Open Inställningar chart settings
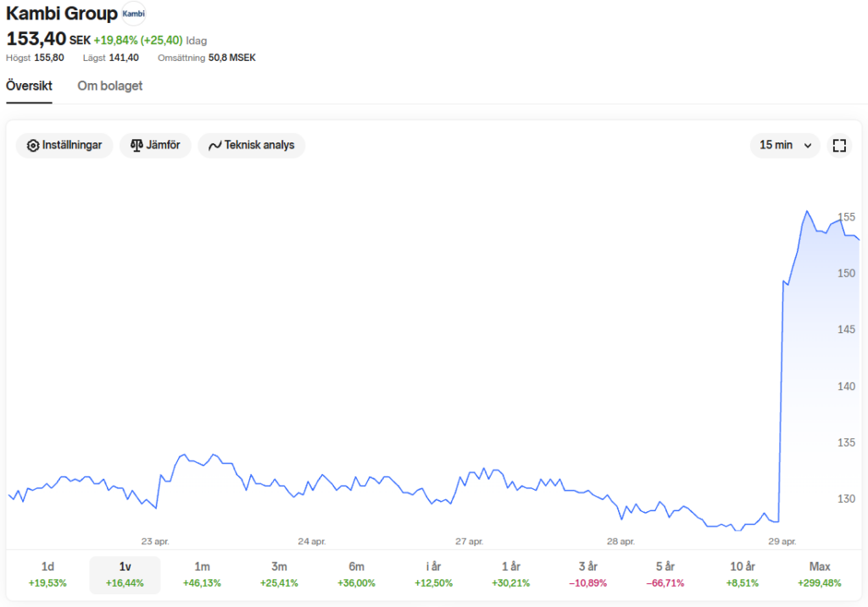Image resolution: width=868 pixels, height=607 pixels. [x=64, y=145]
